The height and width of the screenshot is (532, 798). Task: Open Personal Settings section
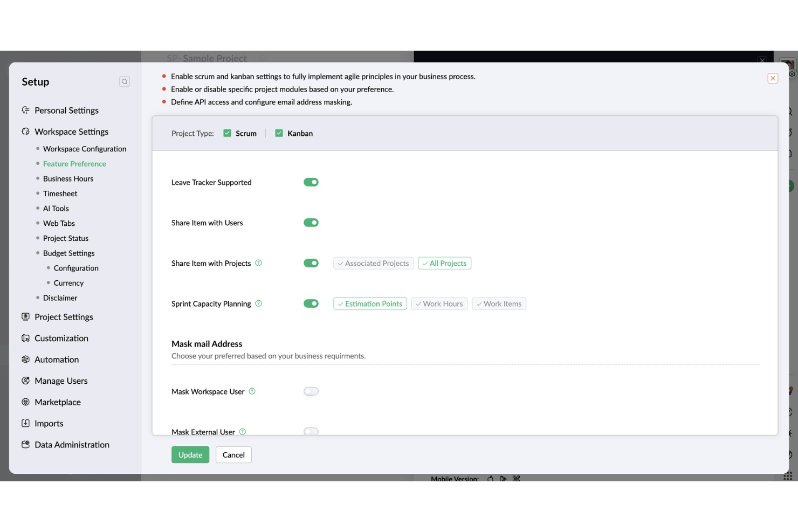[66, 110]
